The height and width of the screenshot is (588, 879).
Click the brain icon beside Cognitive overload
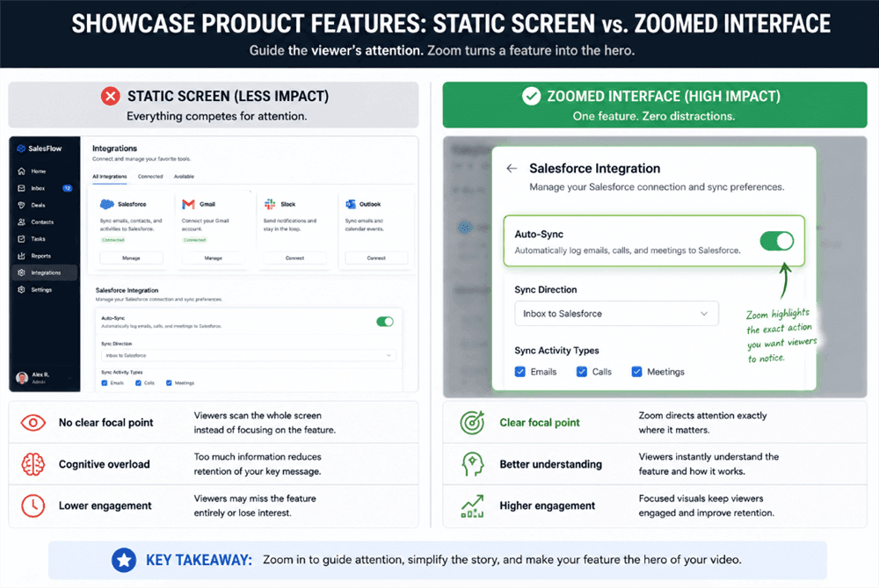[33, 464]
